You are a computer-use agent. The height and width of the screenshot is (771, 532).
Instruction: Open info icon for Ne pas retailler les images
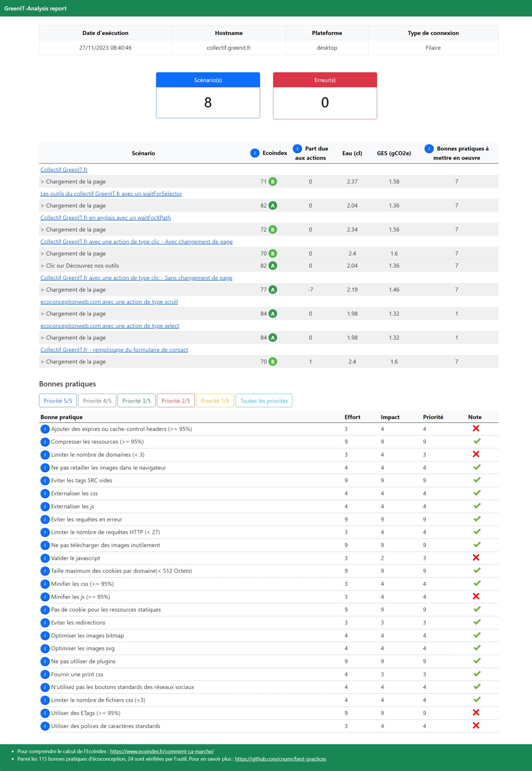[45, 468]
